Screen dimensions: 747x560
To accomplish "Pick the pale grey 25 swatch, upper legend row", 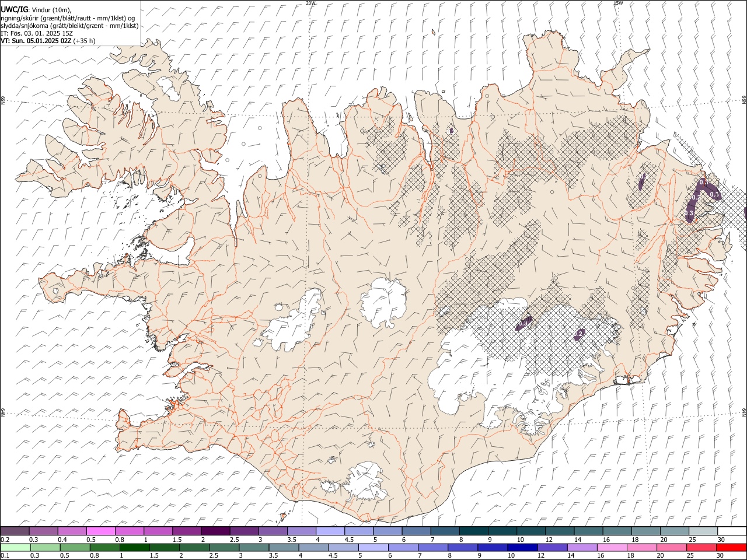I will pyautogui.click(x=703, y=531).
